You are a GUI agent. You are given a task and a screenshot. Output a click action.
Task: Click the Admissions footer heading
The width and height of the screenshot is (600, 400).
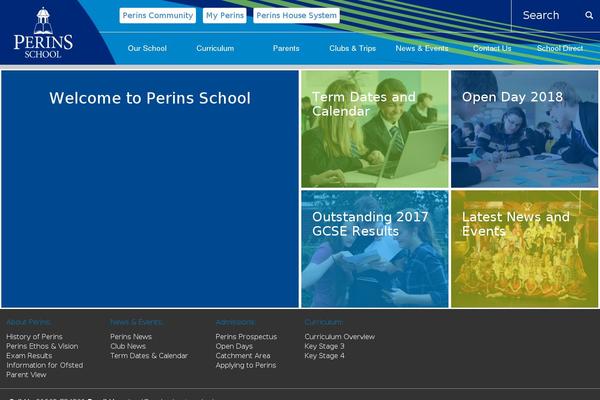235,322
